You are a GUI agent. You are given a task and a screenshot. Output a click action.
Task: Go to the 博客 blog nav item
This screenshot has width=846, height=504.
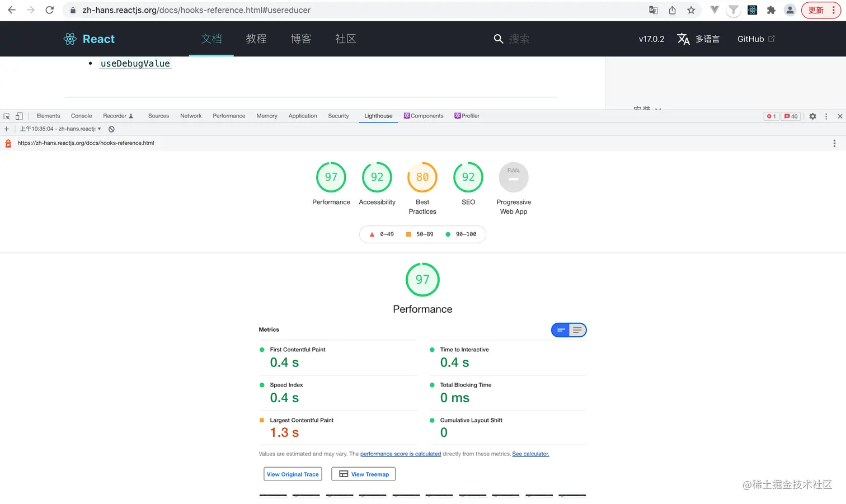coord(301,39)
